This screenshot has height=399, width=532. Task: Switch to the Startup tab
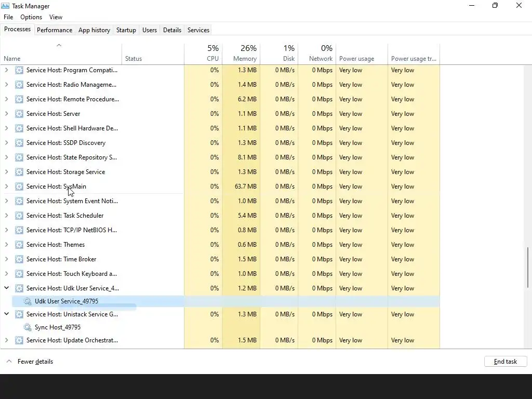click(x=126, y=30)
